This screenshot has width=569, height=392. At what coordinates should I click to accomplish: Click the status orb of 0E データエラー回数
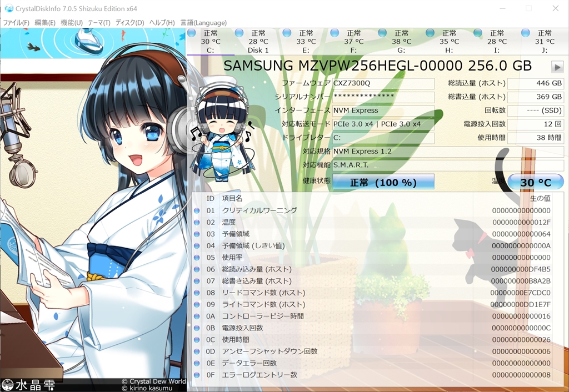click(x=197, y=363)
